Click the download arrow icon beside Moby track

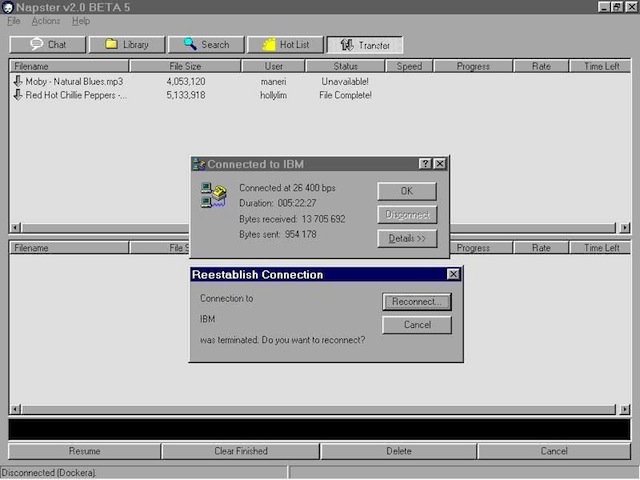coord(18,81)
